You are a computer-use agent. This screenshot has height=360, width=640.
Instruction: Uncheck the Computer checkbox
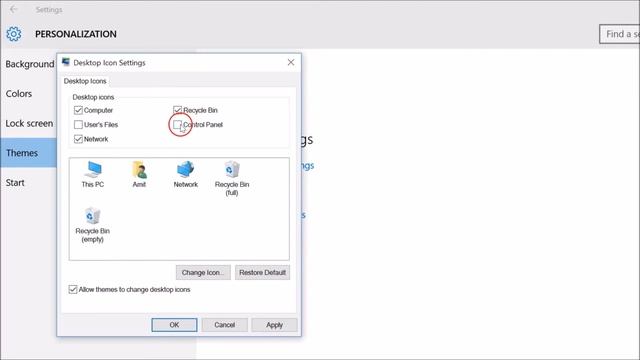tap(78, 110)
